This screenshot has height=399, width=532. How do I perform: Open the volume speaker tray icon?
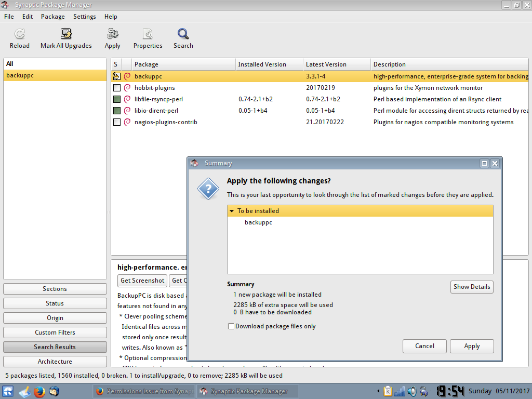pyautogui.click(x=412, y=392)
